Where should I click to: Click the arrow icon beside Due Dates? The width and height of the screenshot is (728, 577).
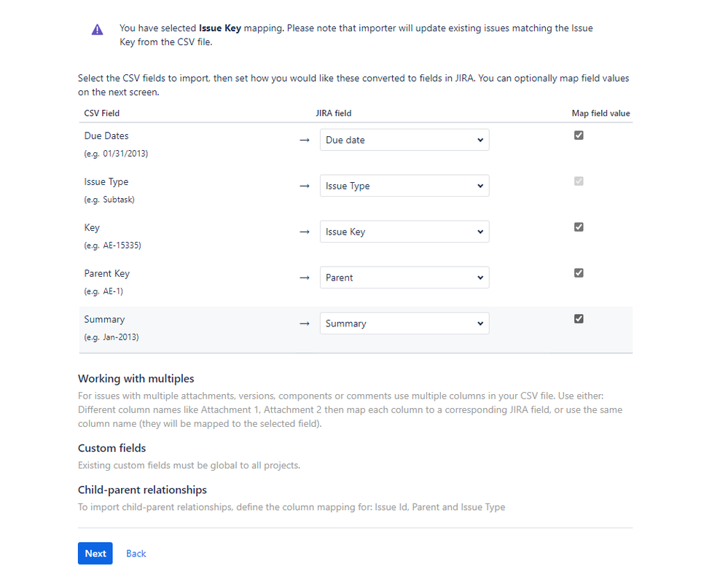click(305, 140)
